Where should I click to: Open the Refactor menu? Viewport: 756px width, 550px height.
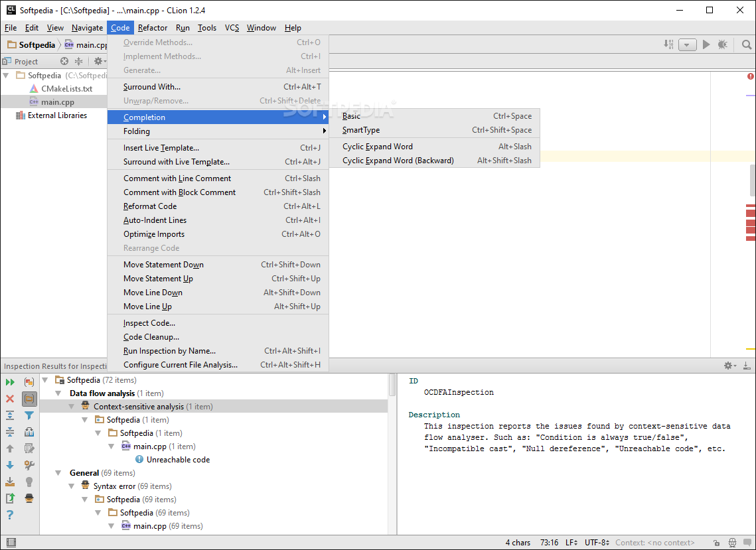click(153, 27)
